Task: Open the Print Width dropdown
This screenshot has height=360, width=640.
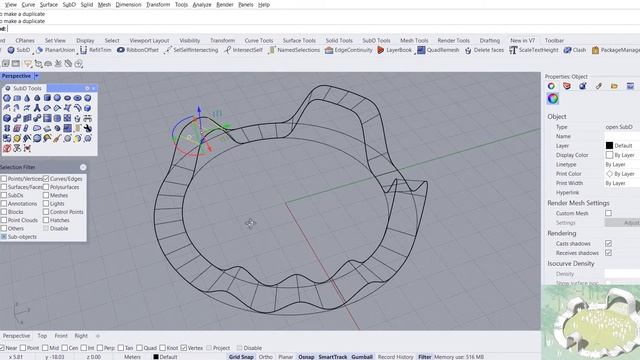Action: tap(622, 183)
